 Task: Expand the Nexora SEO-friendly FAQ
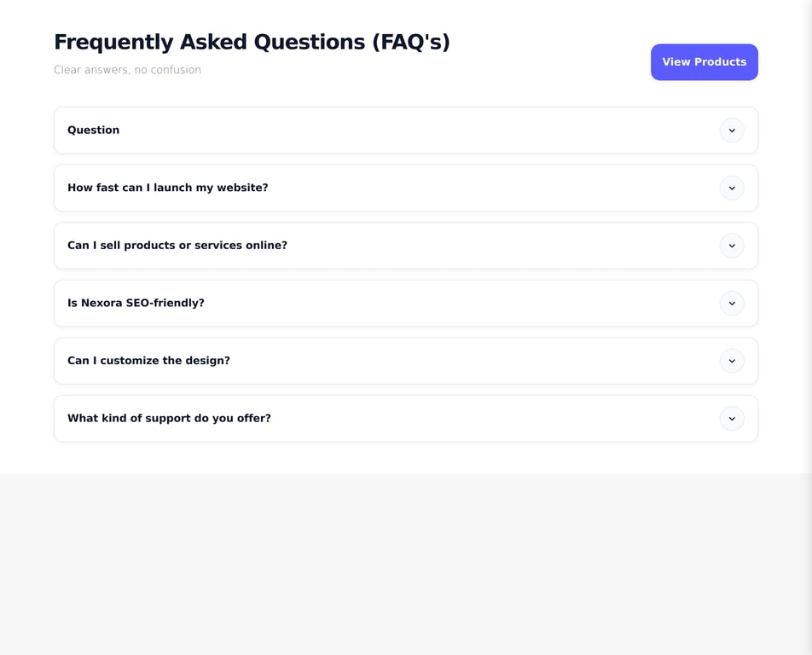click(405, 303)
